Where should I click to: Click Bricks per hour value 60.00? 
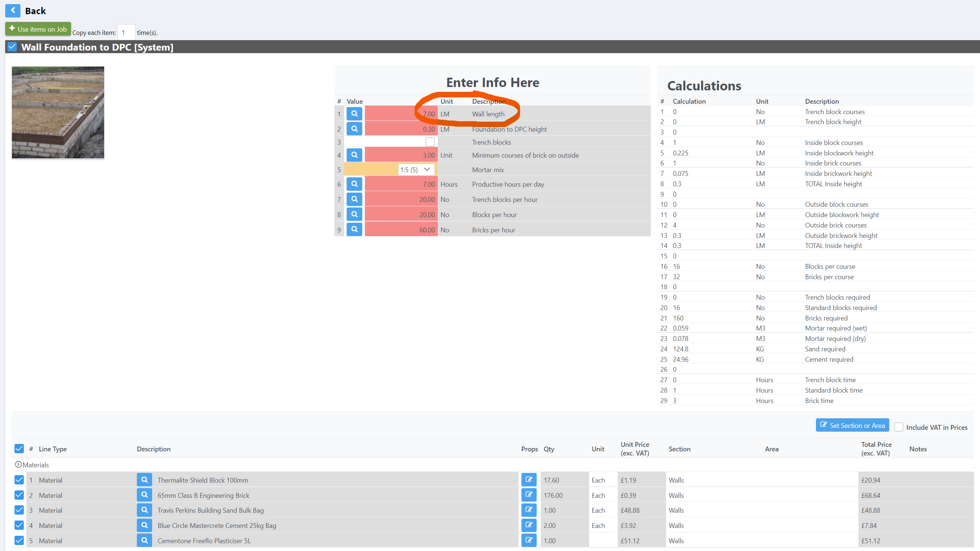point(401,230)
